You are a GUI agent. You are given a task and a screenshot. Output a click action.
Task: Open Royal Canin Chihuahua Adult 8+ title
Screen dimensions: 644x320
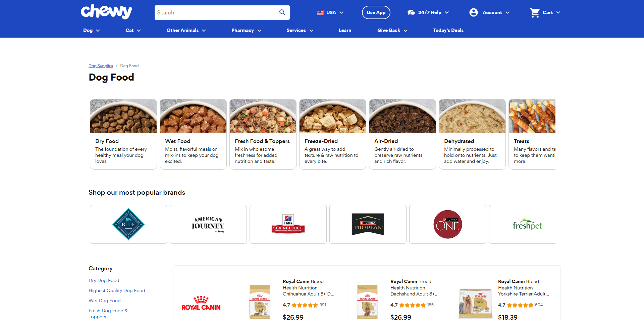[x=309, y=288]
